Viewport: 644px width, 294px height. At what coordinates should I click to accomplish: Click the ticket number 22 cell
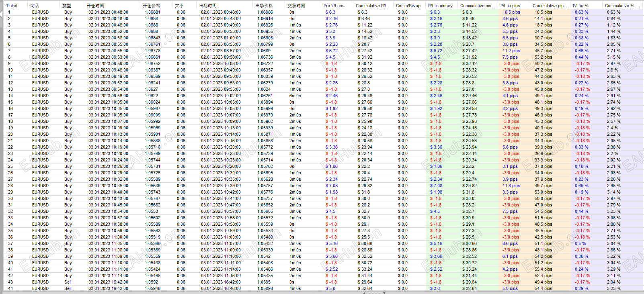click(10, 147)
